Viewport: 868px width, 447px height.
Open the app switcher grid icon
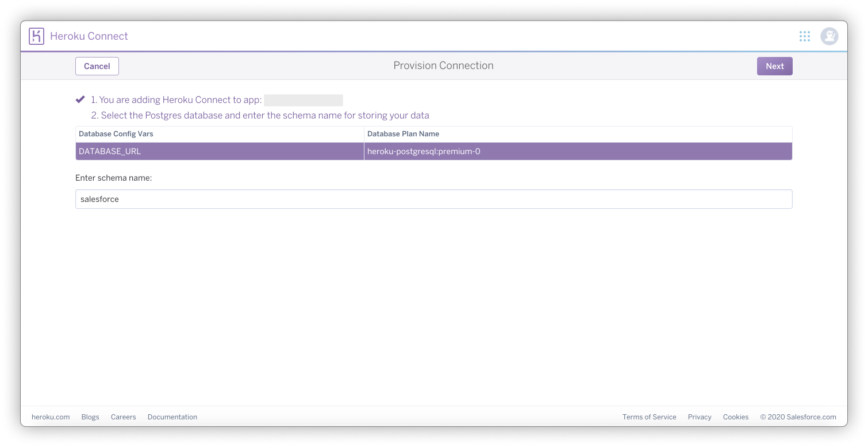804,36
